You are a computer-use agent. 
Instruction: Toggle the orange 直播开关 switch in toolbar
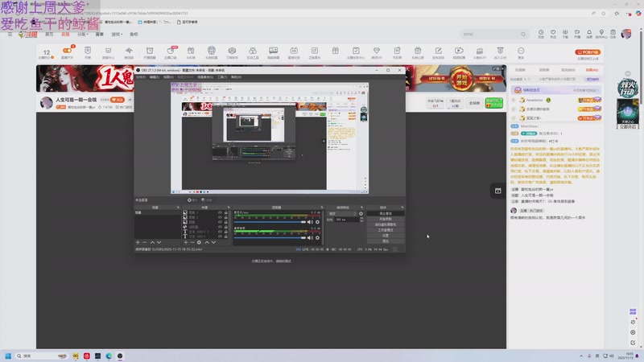click(67, 51)
